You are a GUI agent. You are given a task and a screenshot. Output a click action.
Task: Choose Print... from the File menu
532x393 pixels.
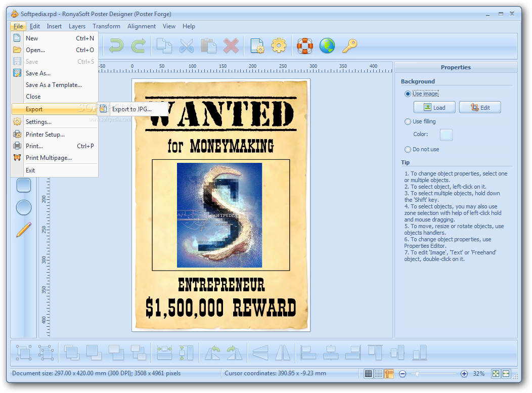[54, 146]
